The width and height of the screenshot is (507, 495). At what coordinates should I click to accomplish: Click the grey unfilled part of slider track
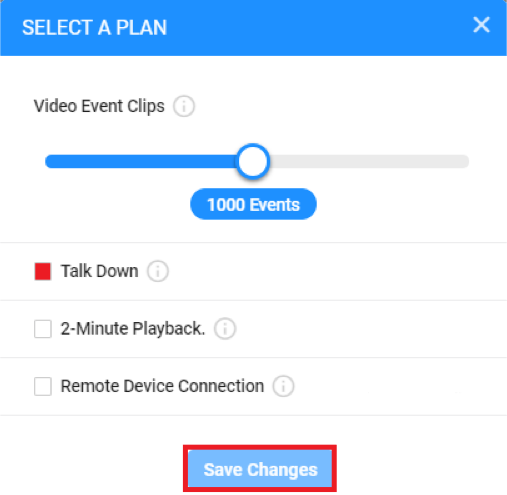369,161
